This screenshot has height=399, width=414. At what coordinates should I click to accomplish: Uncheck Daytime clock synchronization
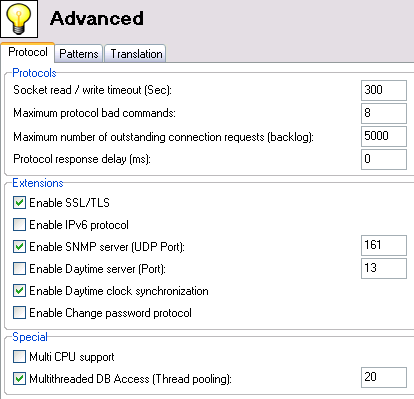click(19, 291)
